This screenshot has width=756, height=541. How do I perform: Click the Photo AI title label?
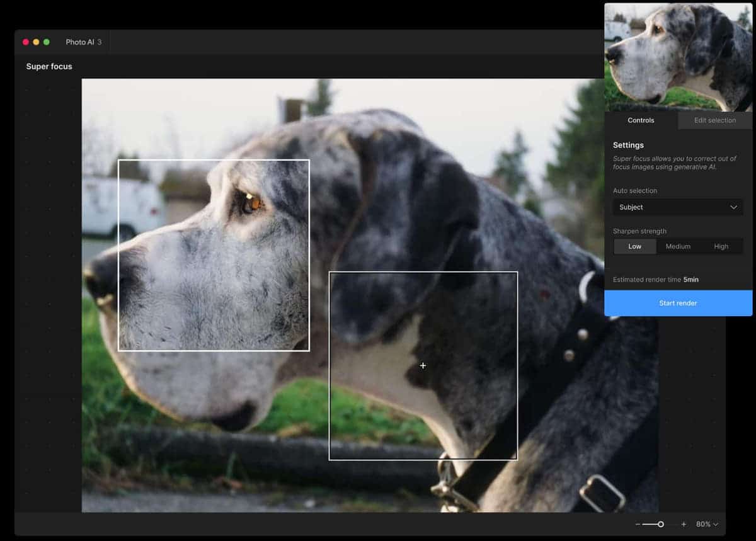[79, 42]
